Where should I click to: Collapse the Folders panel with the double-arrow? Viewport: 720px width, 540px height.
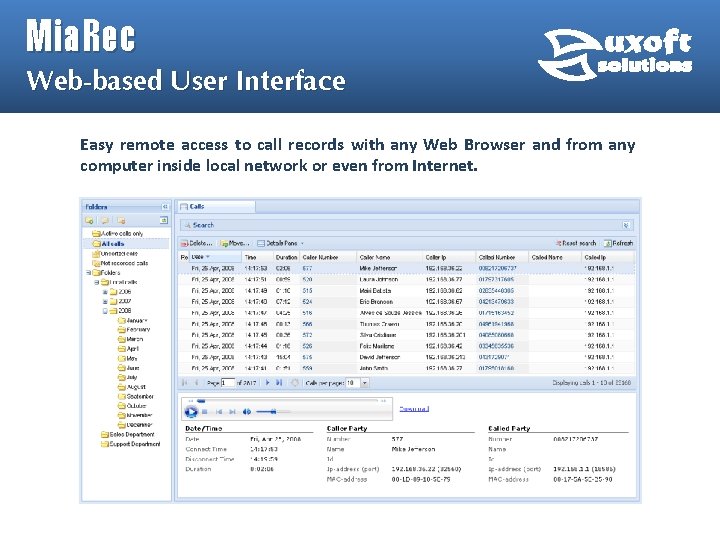(165, 207)
